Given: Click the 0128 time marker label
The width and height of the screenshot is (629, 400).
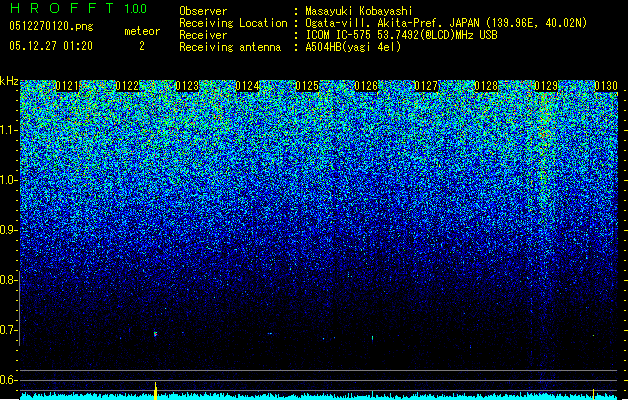Looking at the screenshot, I should tap(486, 86).
